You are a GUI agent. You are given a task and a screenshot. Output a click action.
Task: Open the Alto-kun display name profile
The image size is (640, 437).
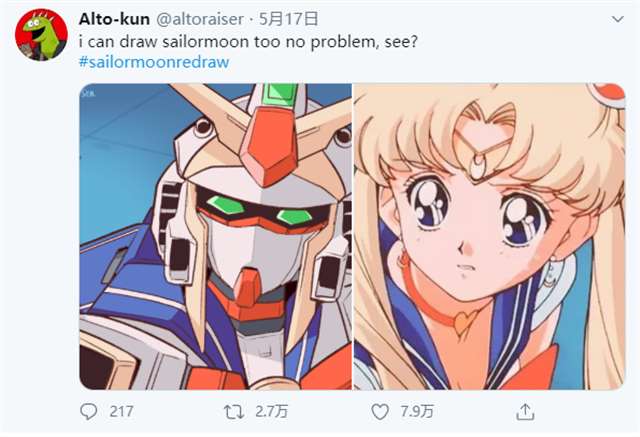pyautogui.click(x=114, y=19)
